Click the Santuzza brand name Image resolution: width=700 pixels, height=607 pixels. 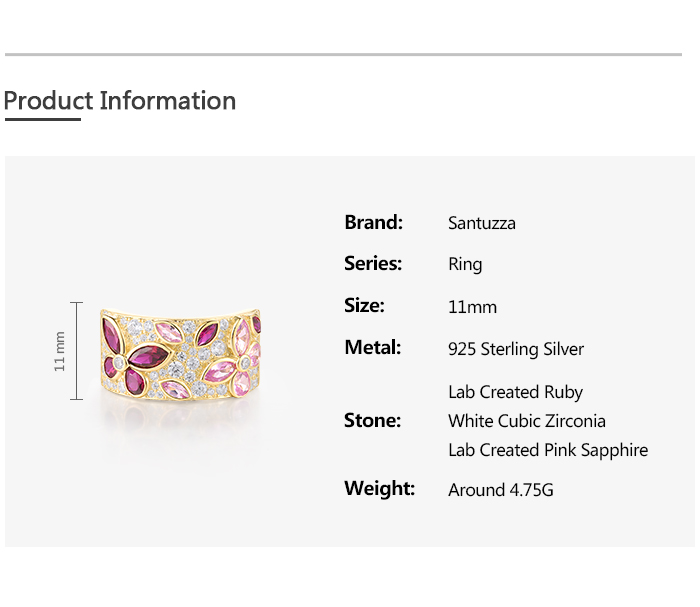click(x=482, y=223)
